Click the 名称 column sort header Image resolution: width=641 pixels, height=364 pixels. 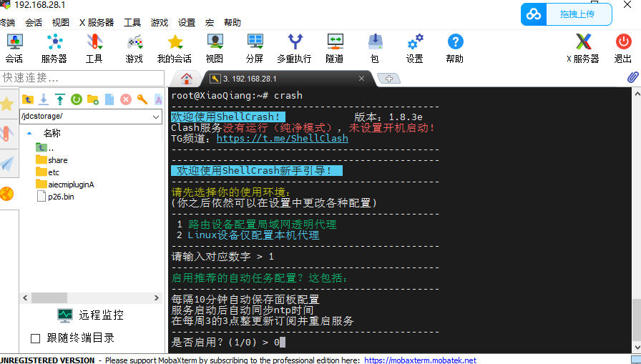52,133
